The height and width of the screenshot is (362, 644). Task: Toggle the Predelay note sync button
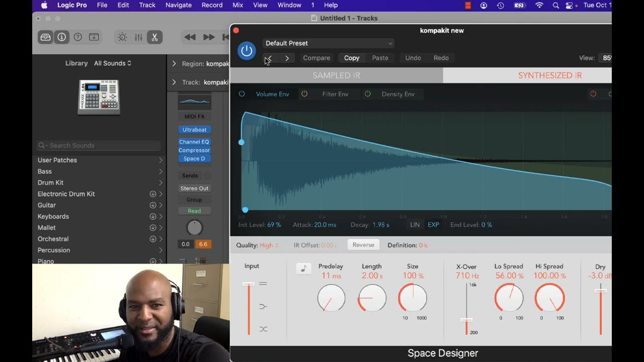(x=303, y=268)
